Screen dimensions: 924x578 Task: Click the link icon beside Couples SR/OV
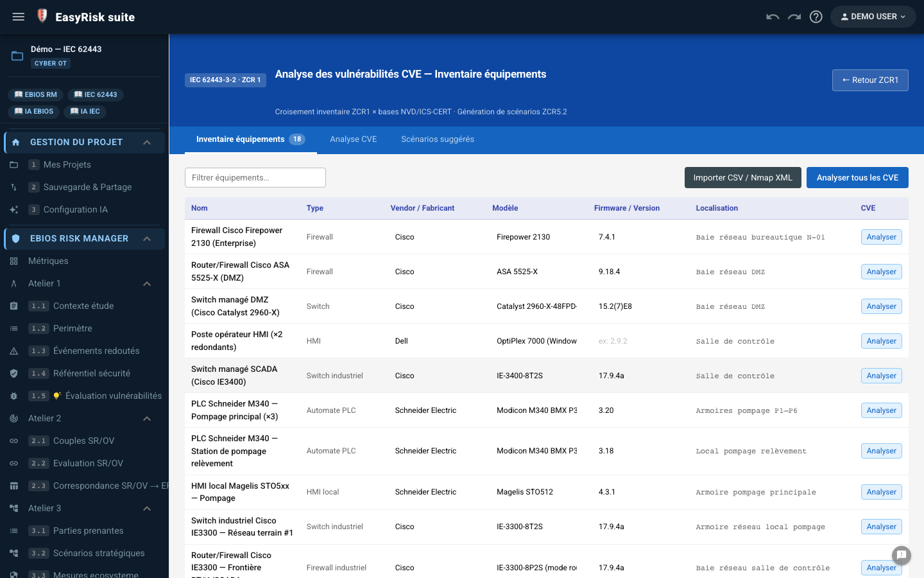13,441
